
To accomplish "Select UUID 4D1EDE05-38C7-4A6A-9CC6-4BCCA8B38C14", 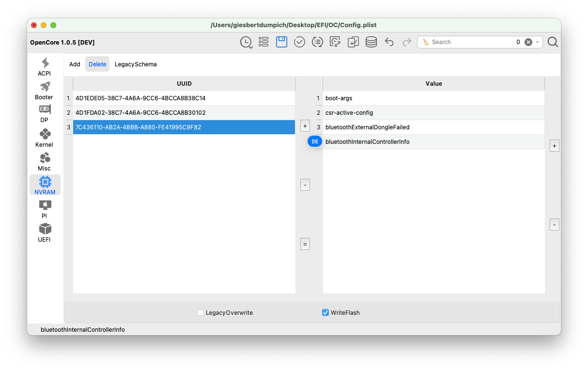I will pyautogui.click(x=184, y=98).
